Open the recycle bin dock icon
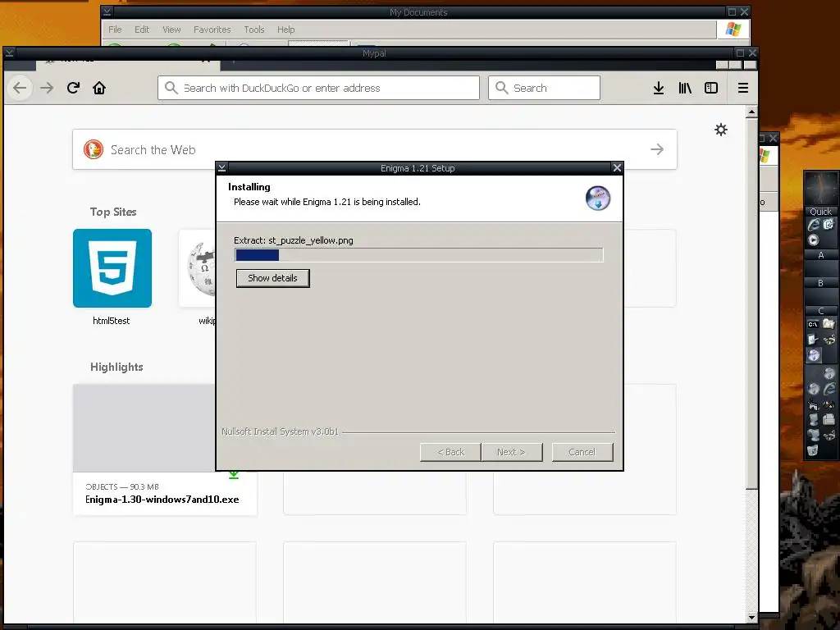Viewport: 840px width, 630px height. point(813,450)
